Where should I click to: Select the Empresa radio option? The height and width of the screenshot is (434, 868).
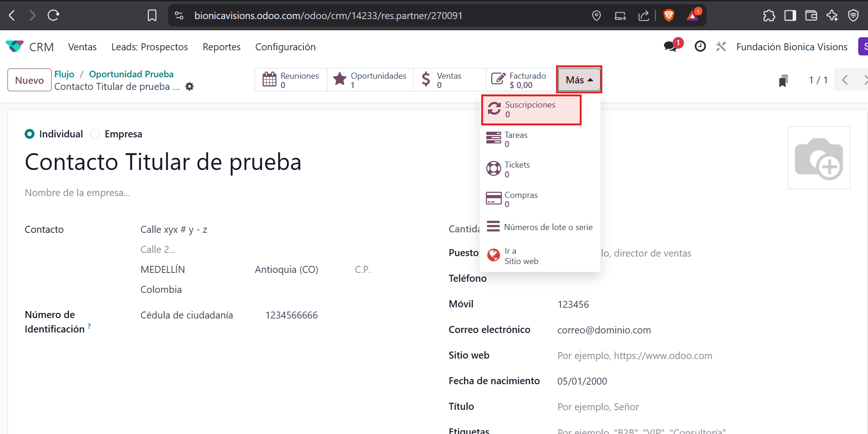(95, 134)
